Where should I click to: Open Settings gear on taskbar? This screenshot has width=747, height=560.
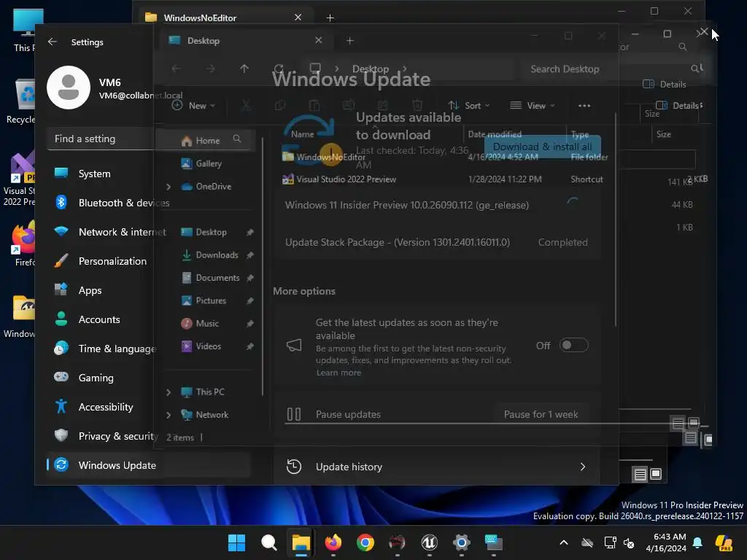[462, 542]
